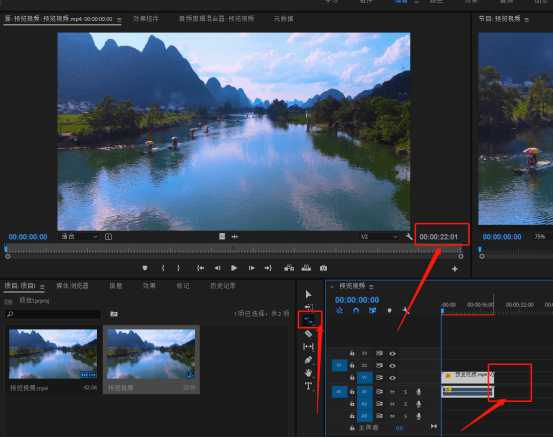The width and height of the screenshot is (553, 438).
Task: Select the Selection (arrow) tool
Action: click(x=308, y=294)
